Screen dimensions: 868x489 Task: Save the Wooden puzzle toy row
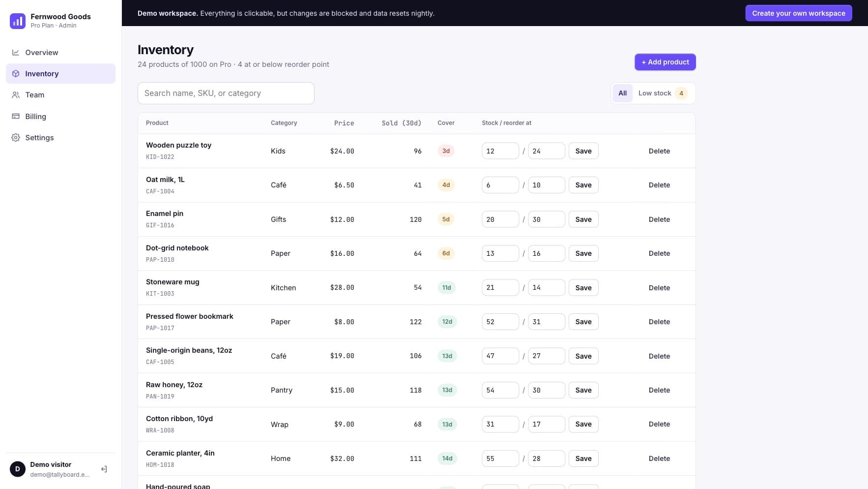(x=583, y=151)
